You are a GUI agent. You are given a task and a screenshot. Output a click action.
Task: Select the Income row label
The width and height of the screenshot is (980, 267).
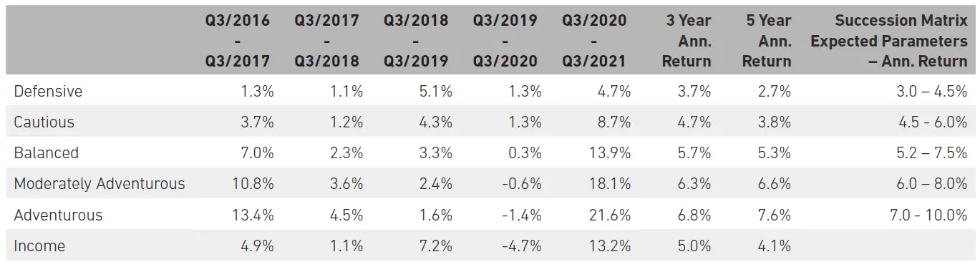(x=39, y=246)
